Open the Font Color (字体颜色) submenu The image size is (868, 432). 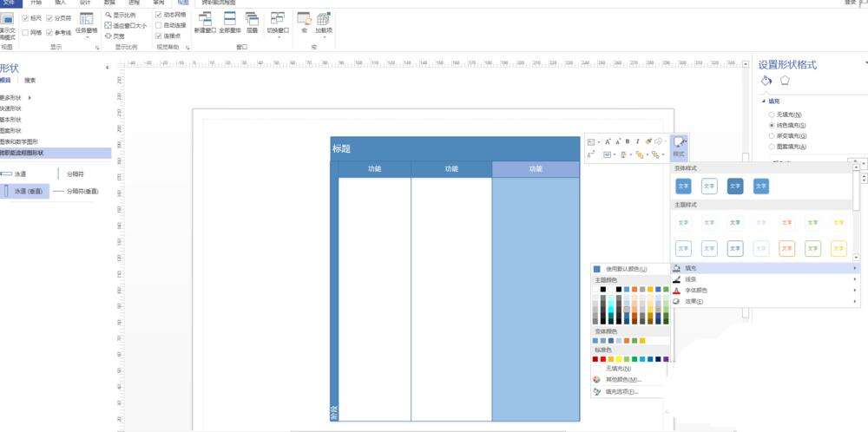click(765, 290)
